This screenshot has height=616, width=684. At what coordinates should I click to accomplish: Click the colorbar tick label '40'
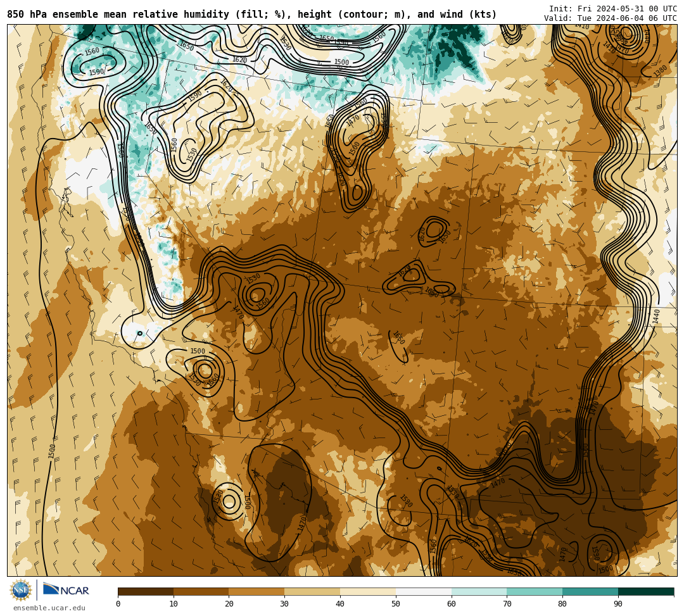tap(340, 604)
